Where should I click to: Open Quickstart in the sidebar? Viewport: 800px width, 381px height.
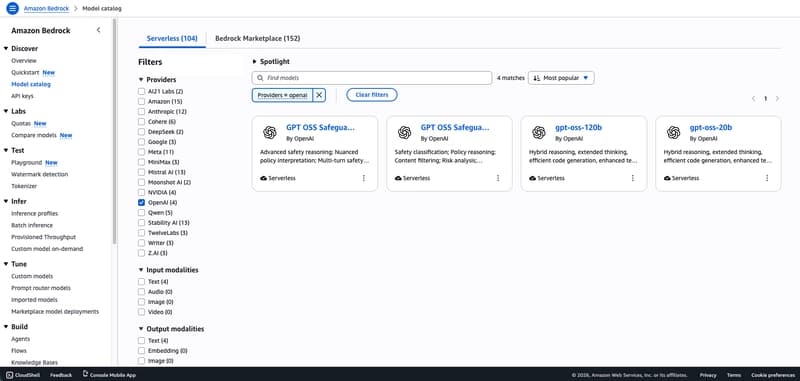click(26, 72)
